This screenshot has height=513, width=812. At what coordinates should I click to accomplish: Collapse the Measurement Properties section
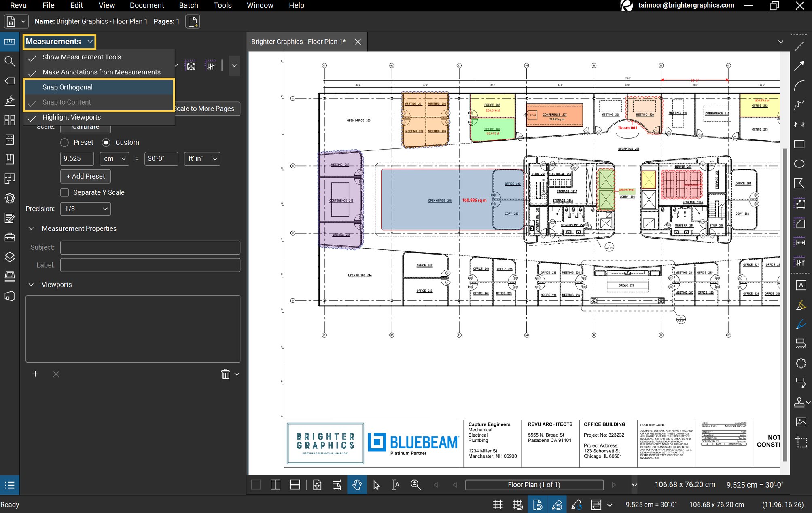tap(31, 228)
